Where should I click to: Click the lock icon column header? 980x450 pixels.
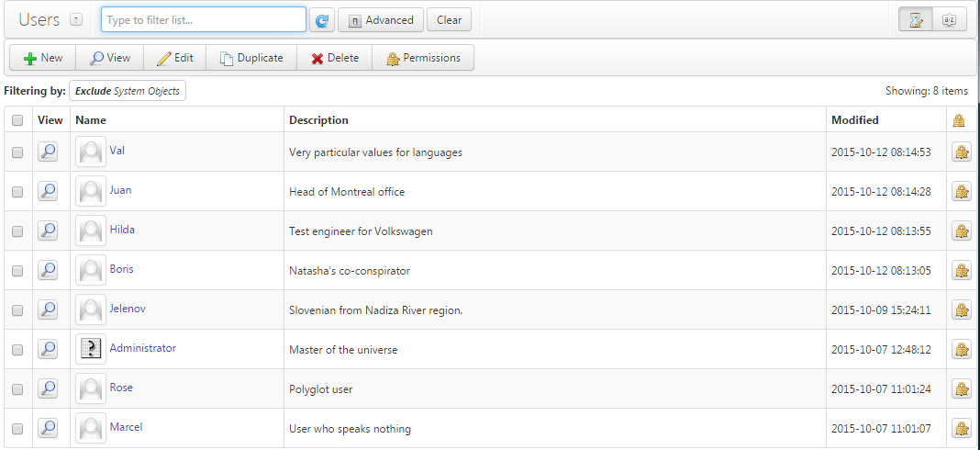pos(959,120)
